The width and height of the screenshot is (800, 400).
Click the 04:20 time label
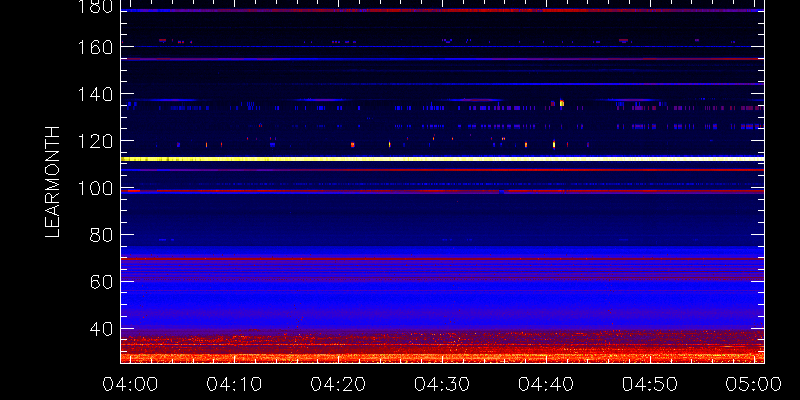click(x=338, y=384)
